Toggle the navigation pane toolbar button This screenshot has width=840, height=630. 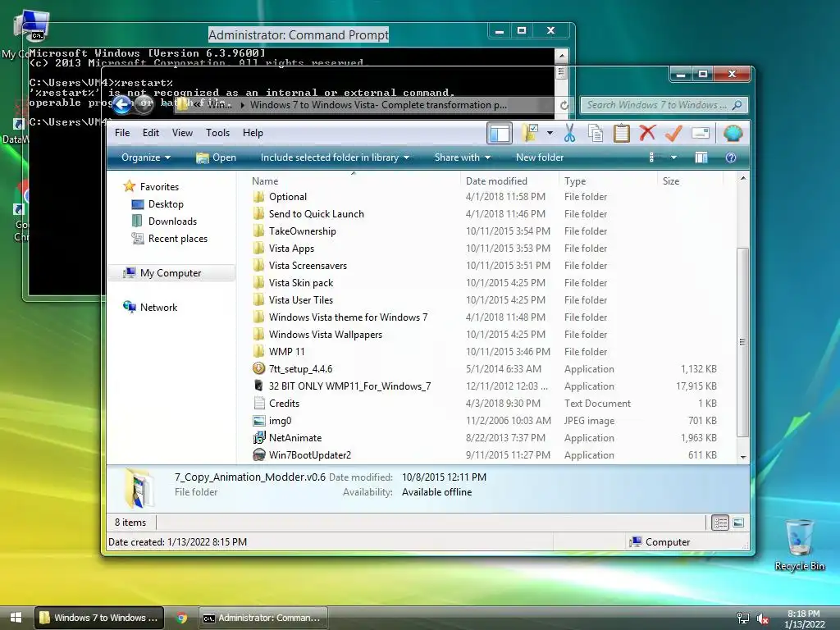click(x=500, y=133)
